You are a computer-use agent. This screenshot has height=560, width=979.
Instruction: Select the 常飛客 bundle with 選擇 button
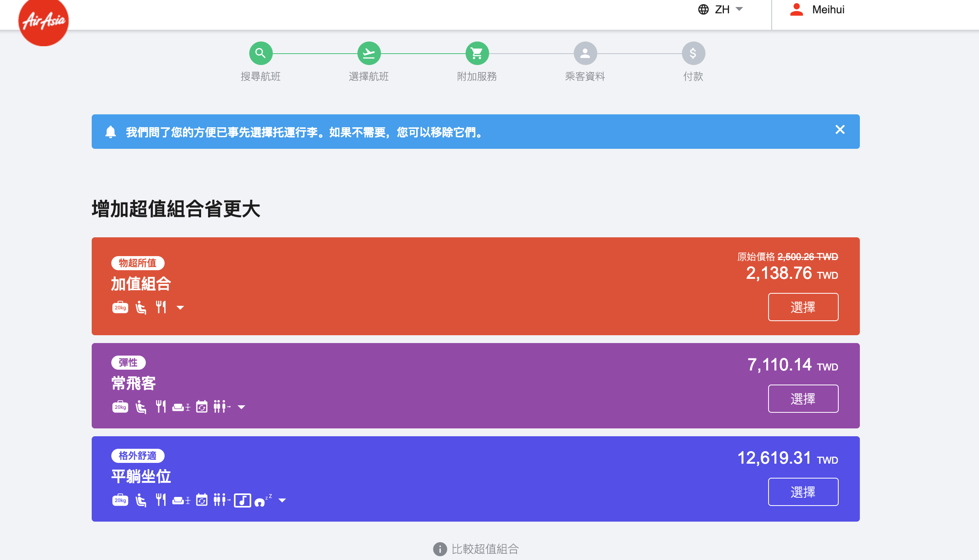[x=803, y=399]
